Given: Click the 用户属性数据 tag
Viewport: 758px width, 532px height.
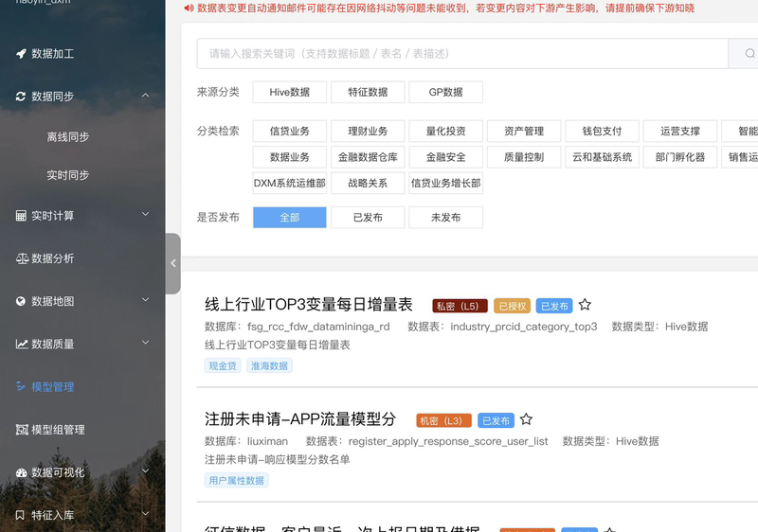Looking at the screenshot, I should click(236, 480).
